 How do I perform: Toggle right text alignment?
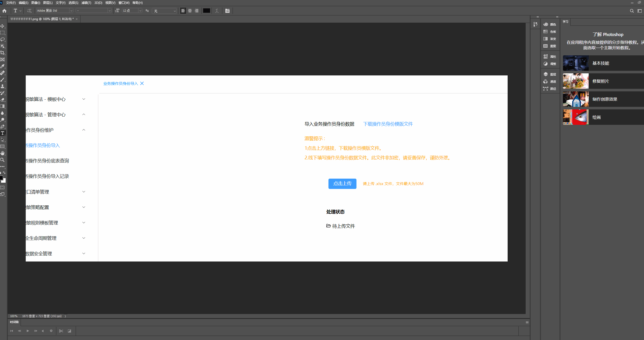(x=197, y=11)
